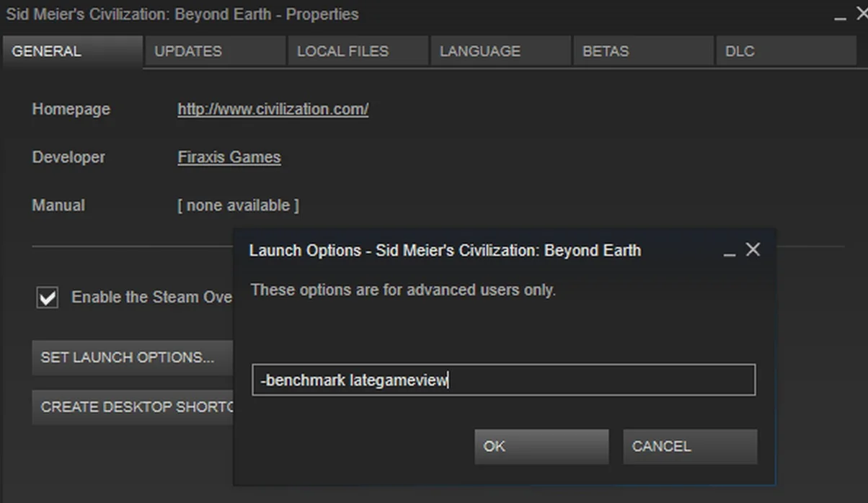
Task: Open the LOCAL FILES tab
Action: click(358, 51)
